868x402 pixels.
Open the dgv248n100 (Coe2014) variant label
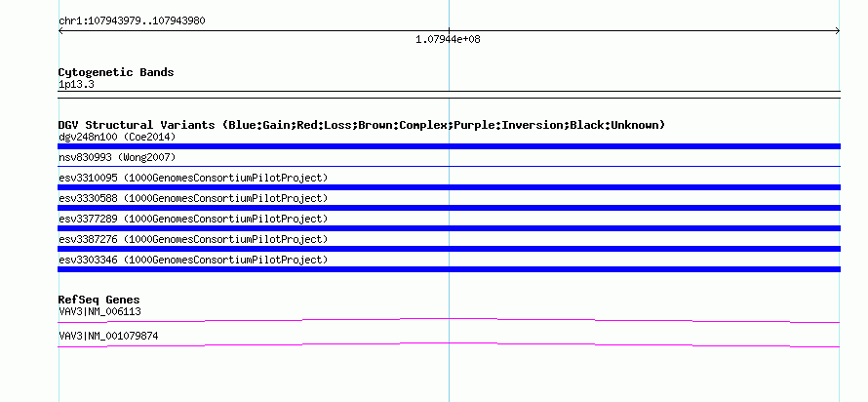tap(117, 137)
